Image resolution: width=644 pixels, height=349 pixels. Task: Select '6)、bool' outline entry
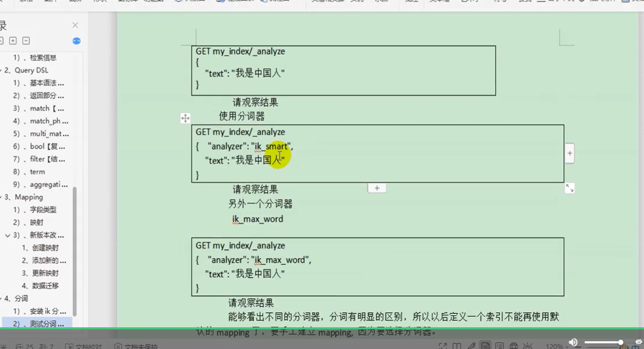point(39,146)
